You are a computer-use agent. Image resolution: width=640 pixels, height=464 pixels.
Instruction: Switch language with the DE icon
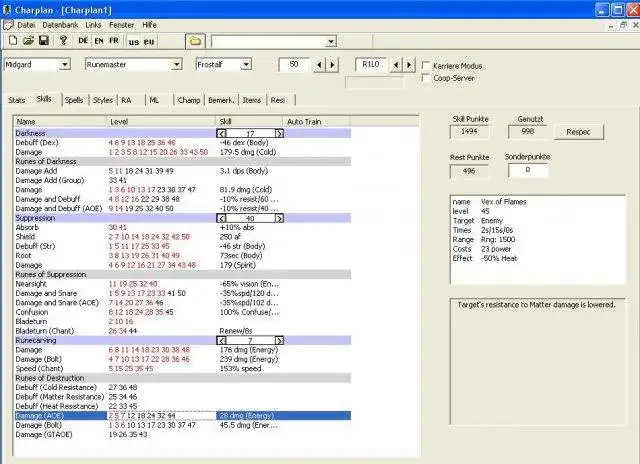83,41
